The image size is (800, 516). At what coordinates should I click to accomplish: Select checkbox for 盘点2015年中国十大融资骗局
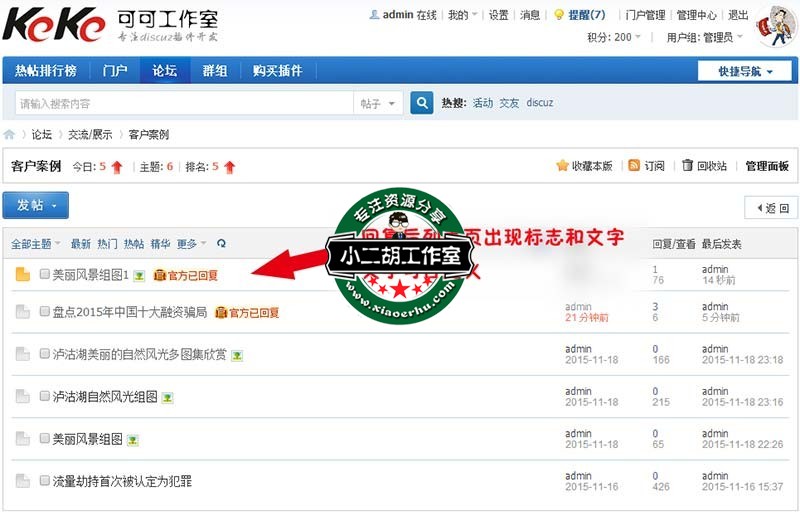click(45, 312)
